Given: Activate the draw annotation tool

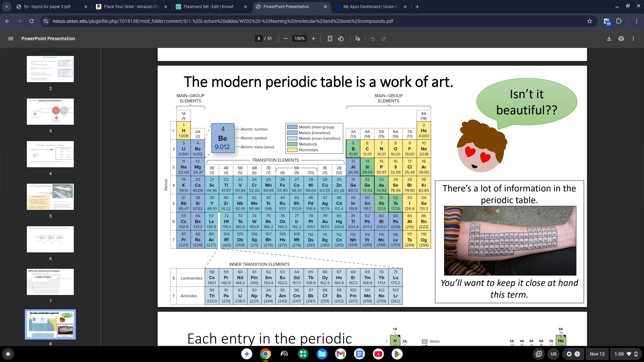Looking at the screenshot, I should pos(358,39).
